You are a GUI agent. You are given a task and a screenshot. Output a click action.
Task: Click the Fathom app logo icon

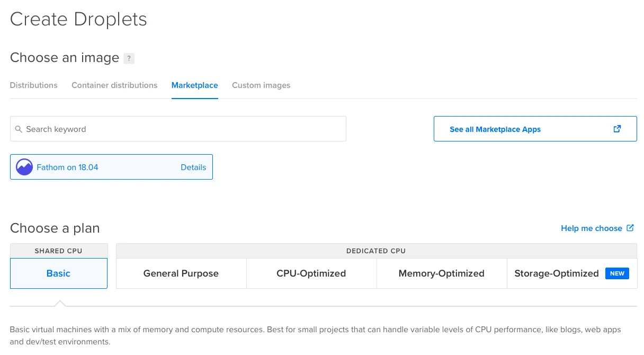click(x=24, y=167)
